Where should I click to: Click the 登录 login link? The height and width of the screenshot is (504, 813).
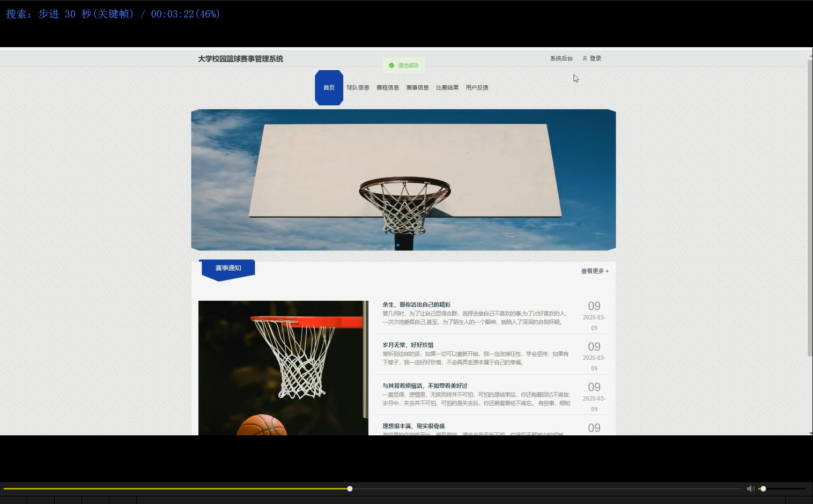[595, 58]
